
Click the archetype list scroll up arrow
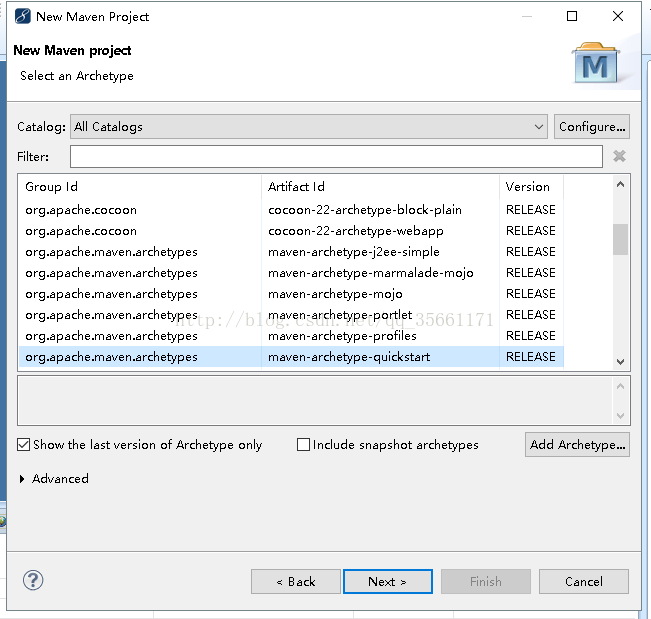click(620, 185)
